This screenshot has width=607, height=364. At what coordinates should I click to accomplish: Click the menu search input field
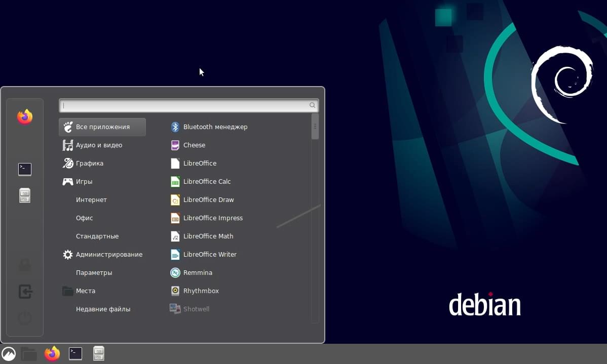189,105
